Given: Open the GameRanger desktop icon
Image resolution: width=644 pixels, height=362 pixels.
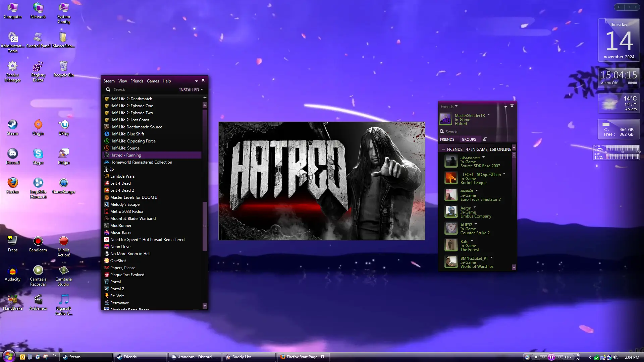Looking at the screenshot, I should (x=63, y=186).
